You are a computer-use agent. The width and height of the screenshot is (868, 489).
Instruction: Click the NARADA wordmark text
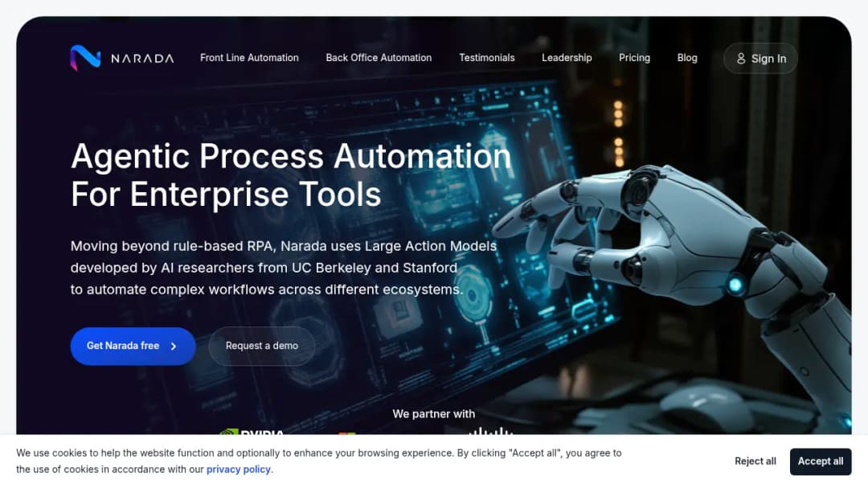142,58
